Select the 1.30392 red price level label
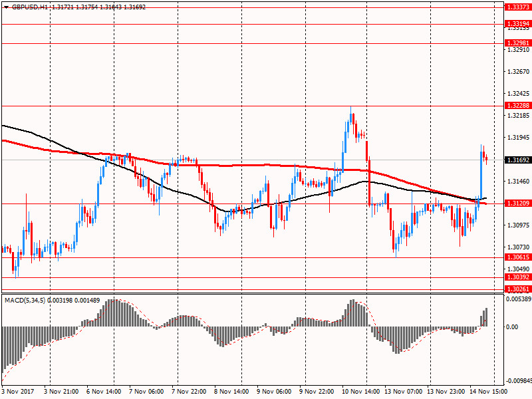Viewport: 532px width, 399px height. point(518,277)
